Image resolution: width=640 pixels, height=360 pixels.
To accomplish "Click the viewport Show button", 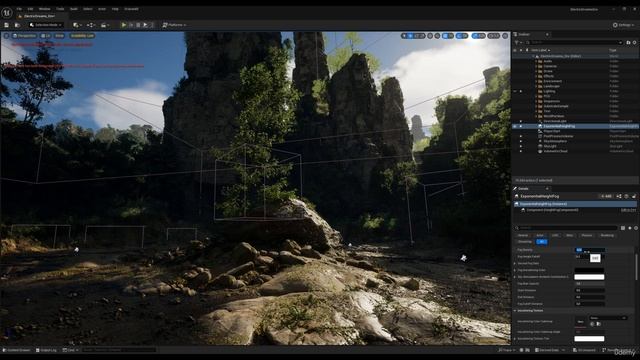I will click(60, 36).
